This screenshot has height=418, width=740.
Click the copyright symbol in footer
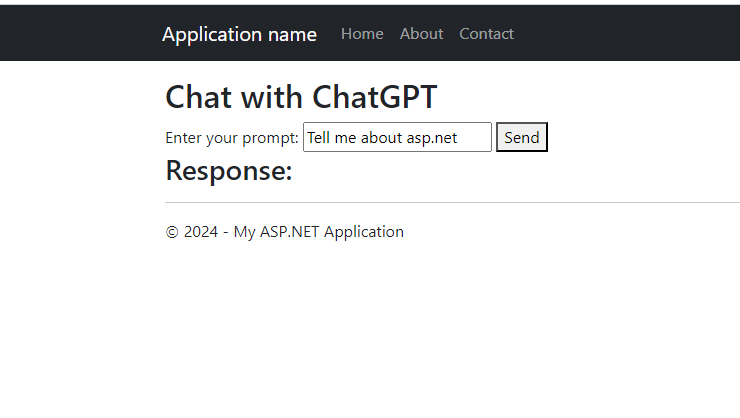pos(172,232)
